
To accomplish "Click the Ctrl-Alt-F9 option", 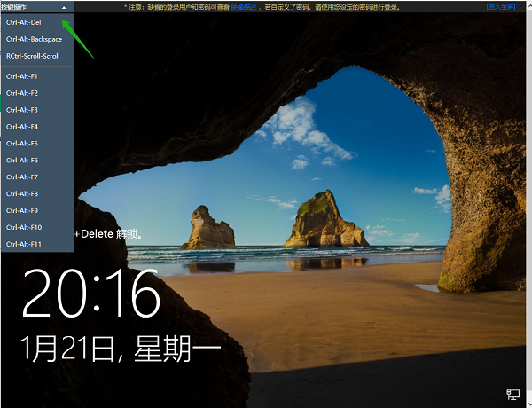I will click(22, 210).
